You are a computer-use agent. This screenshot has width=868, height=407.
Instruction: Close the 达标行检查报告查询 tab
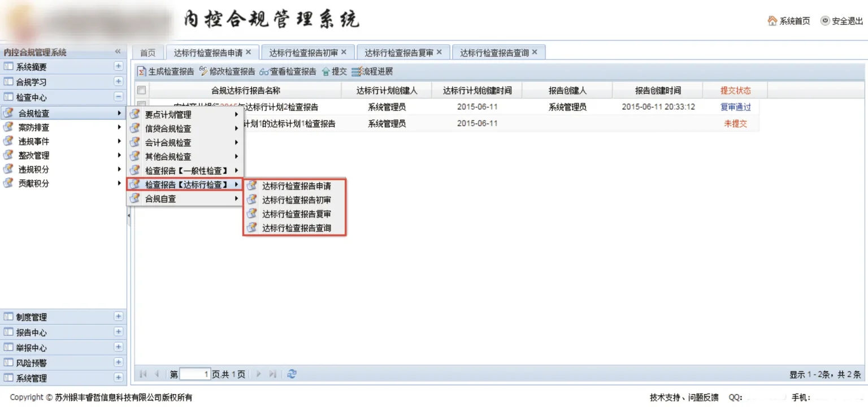point(535,52)
